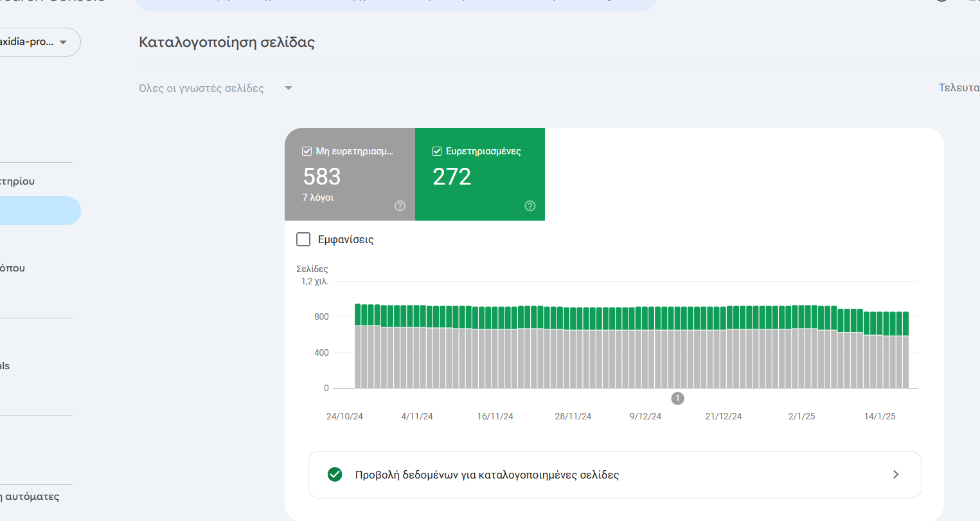Uncheck the Μη ευρετηριασμένες checkbox
The height and width of the screenshot is (521, 980).
[x=307, y=151]
